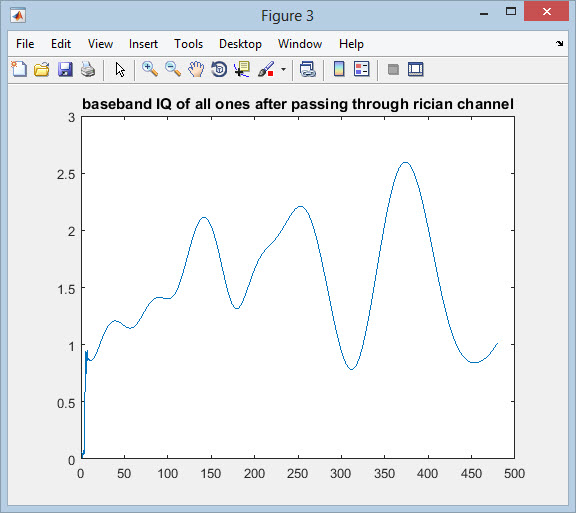Viewport: 576px width, 513px height.
Task: Select the Edit Plot arrow tool
Action: [x=120, y=69]
